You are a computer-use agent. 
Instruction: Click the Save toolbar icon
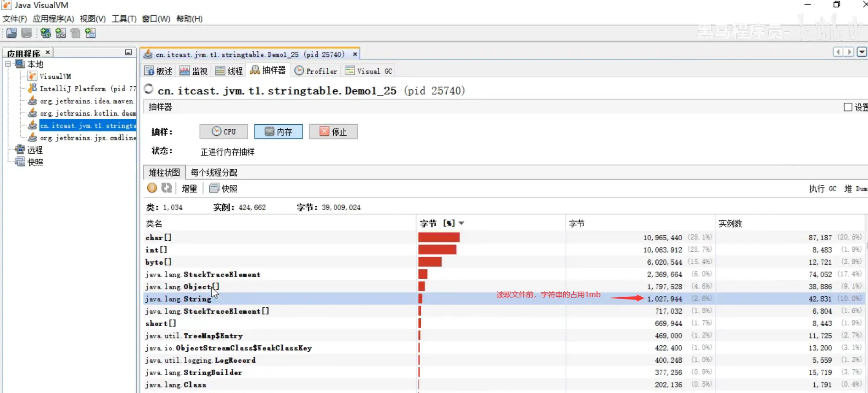[27, 33]
